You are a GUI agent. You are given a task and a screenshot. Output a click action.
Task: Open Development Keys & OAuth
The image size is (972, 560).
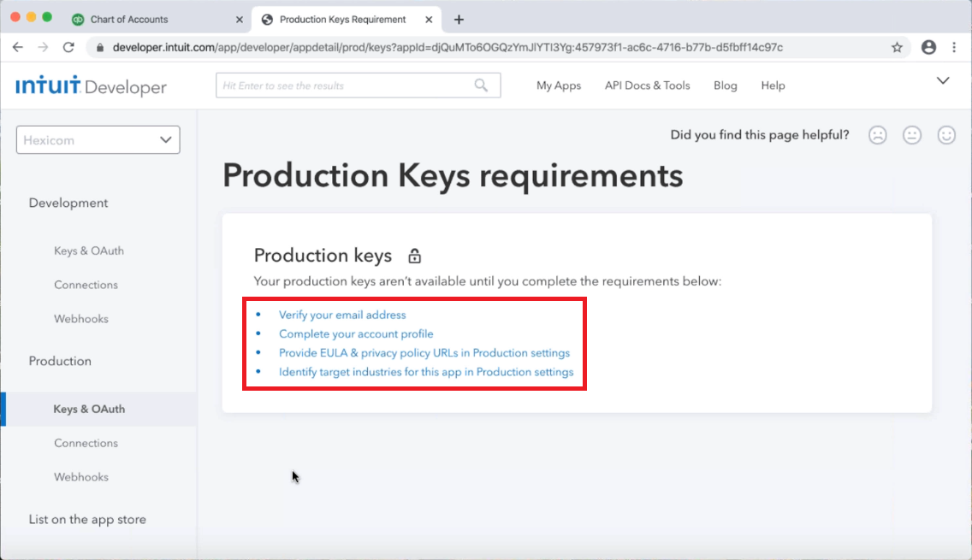[89, 251]
